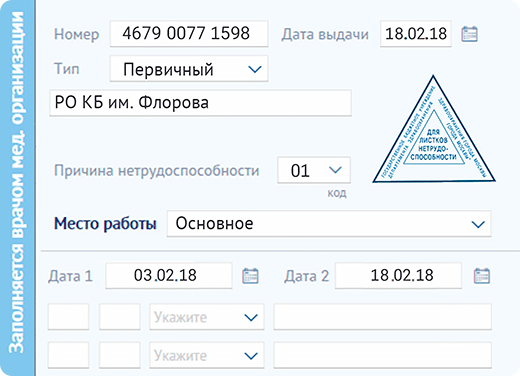
Task: Open calendar next to Дата выдачи
Action: pos(469,34)
